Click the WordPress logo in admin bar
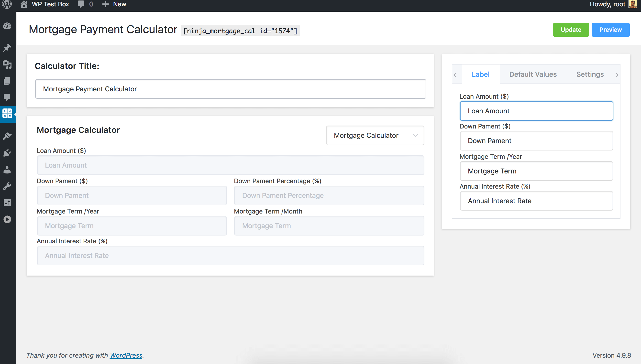 click(7, 4)
